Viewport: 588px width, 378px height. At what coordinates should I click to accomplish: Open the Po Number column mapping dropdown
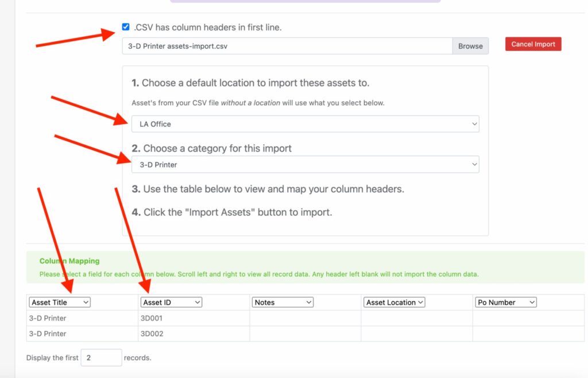click(x=505, y=302)
